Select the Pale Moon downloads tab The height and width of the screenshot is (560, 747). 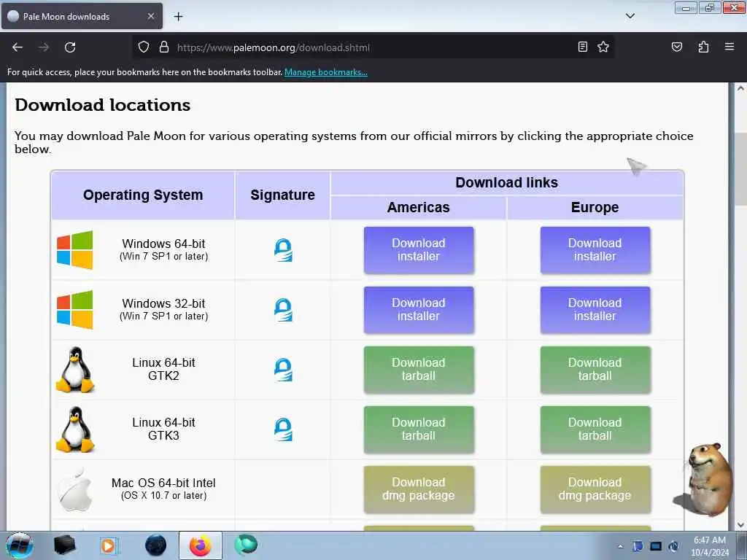[x=82, y=16]
